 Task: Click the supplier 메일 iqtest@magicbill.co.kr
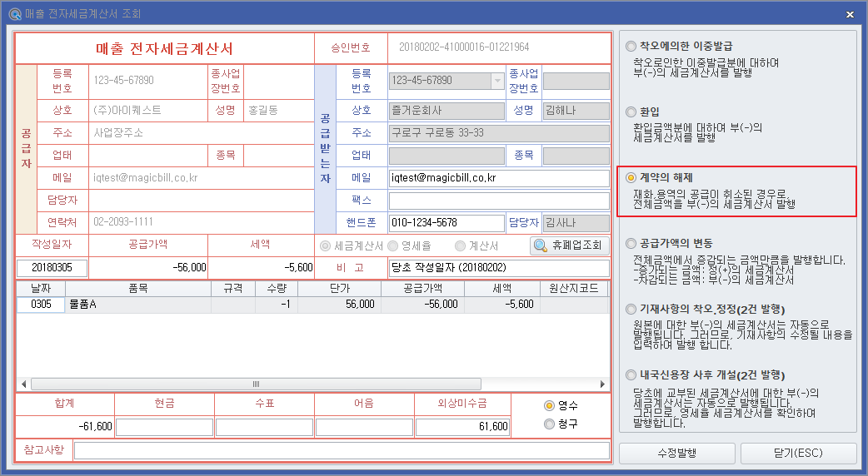[146, 178]
